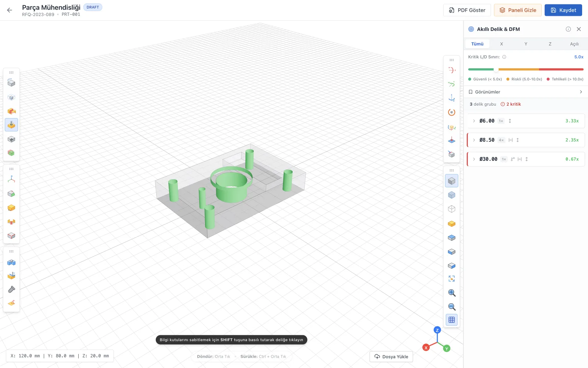Click the Kritik L/D slider handle
This screenshot has width=588, height=368.
point(496,69)
